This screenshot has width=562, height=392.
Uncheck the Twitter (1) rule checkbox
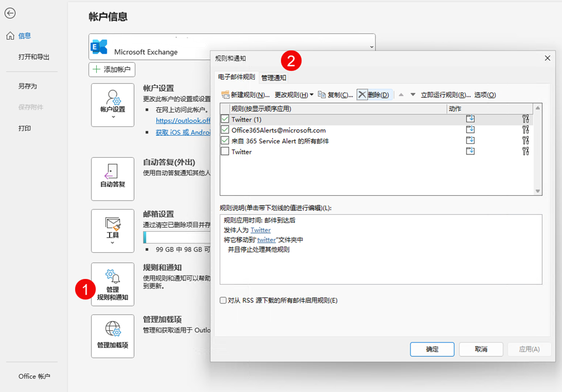point(225,119)
